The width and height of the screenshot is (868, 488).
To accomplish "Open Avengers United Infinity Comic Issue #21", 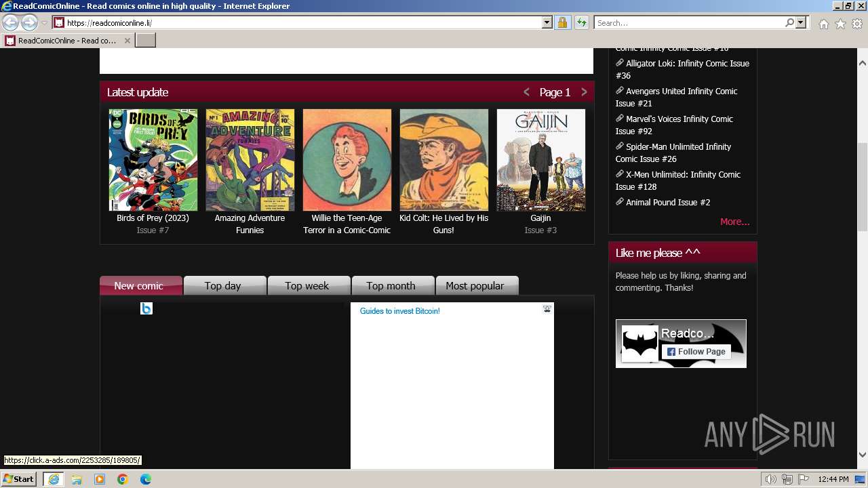I will [x=676, y=97].
